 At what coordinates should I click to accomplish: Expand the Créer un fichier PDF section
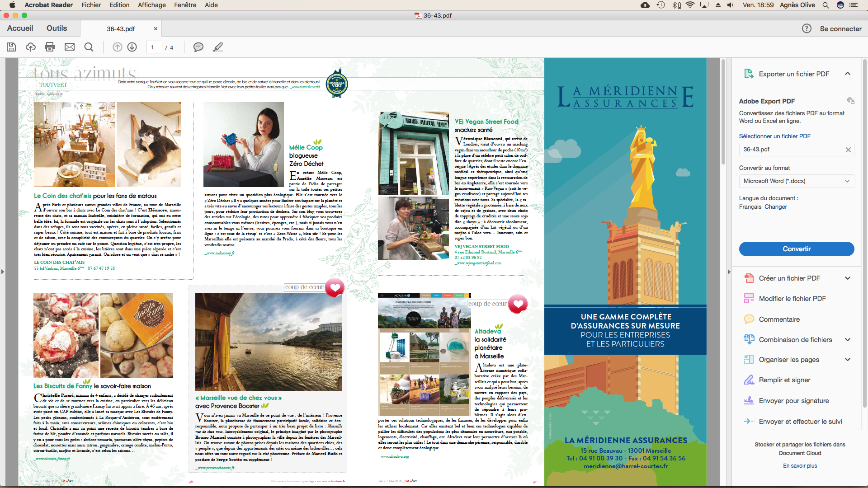848,278
